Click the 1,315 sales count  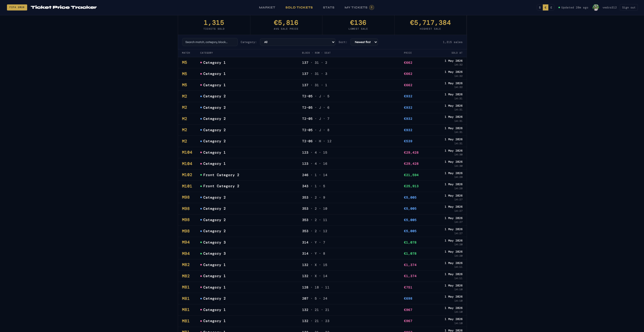click(452, 42)
